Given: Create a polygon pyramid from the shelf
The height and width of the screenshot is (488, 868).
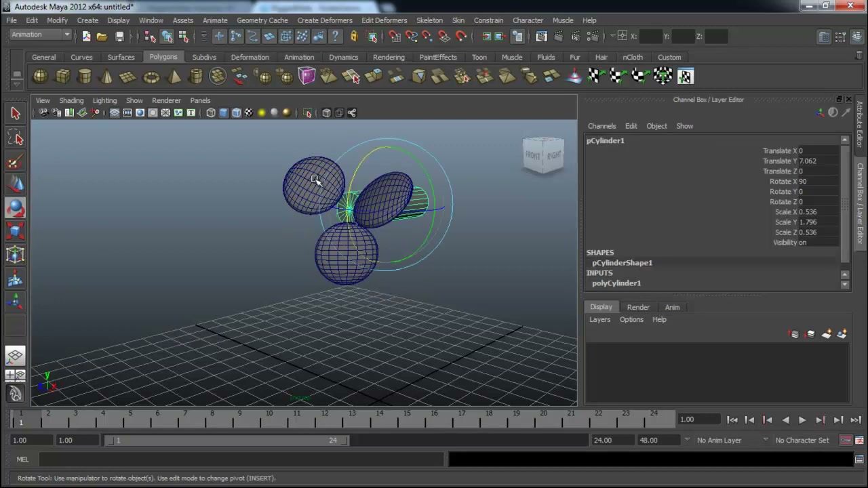Looking at the screenshot, I should (x=174, y=77).
